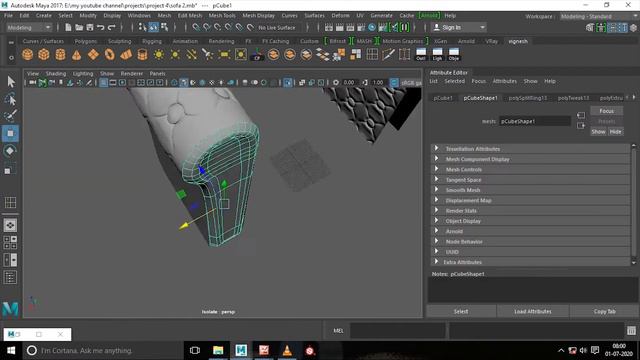Open the Mesh Tools menu
The width and height of the screenshot is (640, 360).
[x=222, y=16]
